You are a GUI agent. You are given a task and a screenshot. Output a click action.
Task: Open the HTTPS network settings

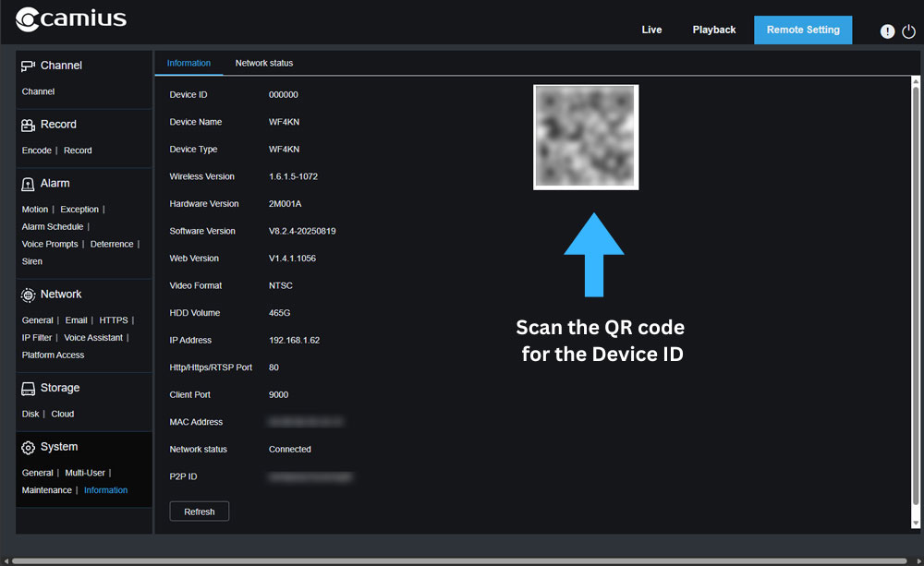[x=114, y=320]
